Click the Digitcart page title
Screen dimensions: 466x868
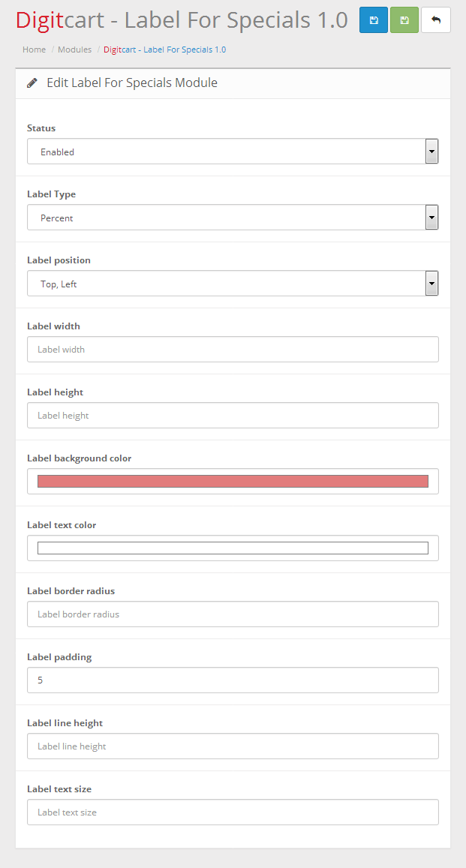[x=182, y=20]
